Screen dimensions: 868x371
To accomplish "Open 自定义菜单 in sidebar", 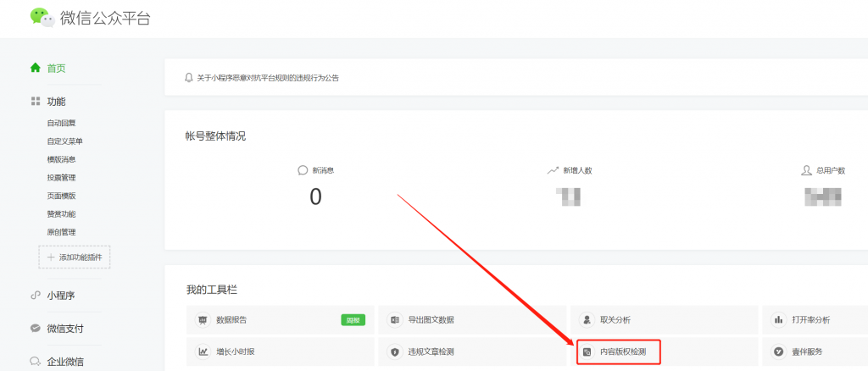I will point(64,141).
